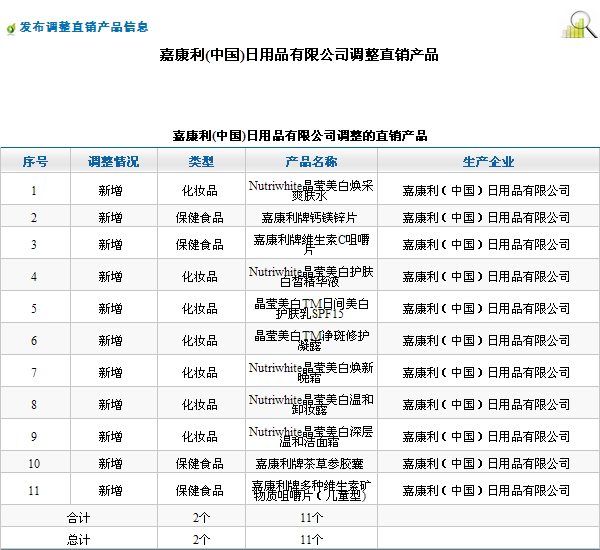
Task: Click the 发布调整直销产品信息 heading link
Action: click(83, 27)
